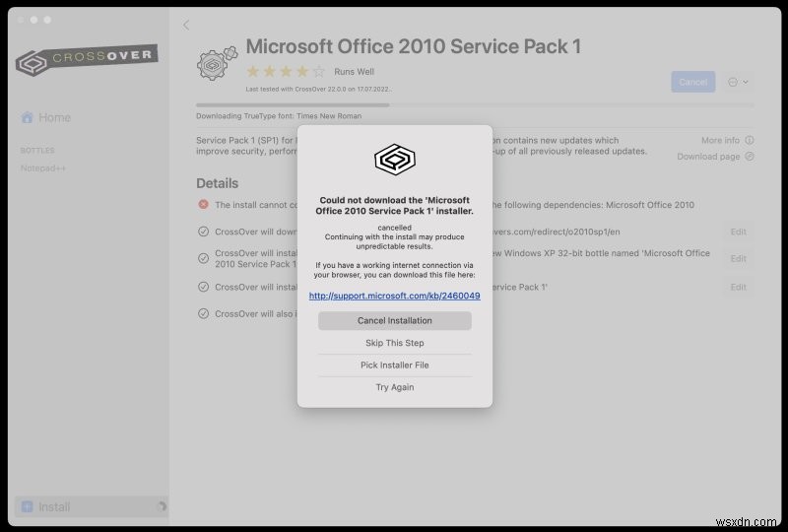Select the Notepad++ bottle
Image resolution: width=788 pixels, height=532 pixels.
[43, 168]
